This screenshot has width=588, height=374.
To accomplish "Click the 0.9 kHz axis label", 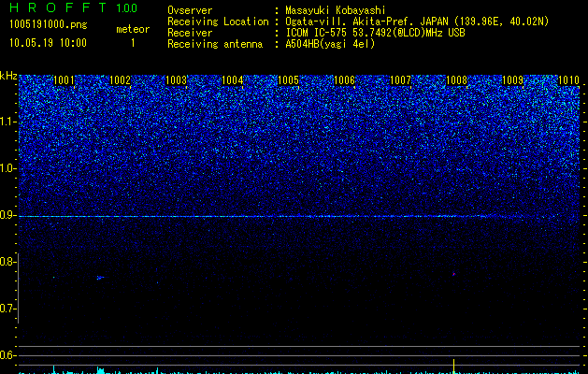I will (x=7, y=215).
